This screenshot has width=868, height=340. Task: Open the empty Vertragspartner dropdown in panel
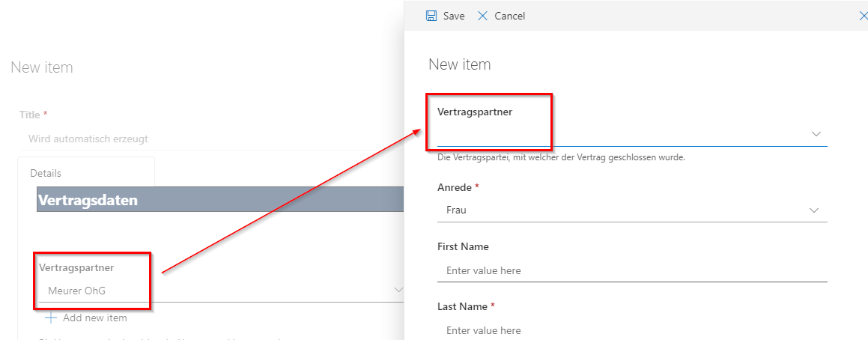click(x=622, y=134)
